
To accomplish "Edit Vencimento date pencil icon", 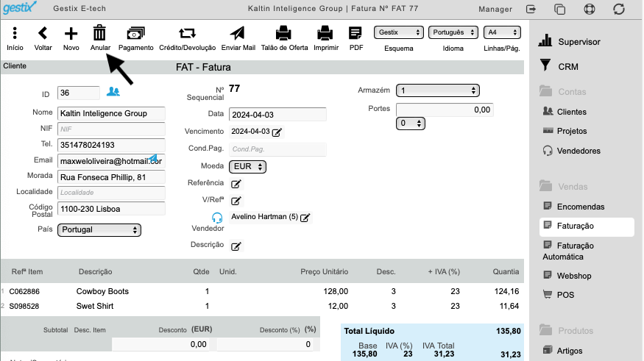I will coord(277,132).
